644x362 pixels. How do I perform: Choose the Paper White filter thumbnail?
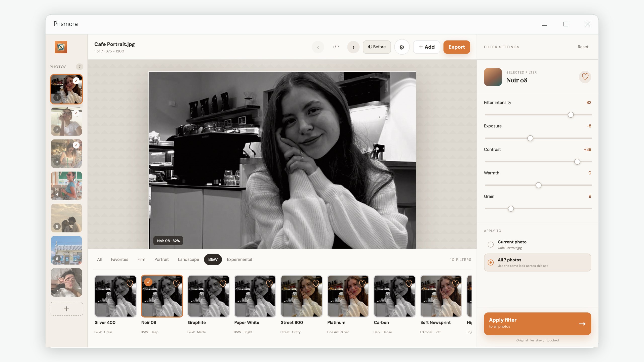[x=255, y=296]
